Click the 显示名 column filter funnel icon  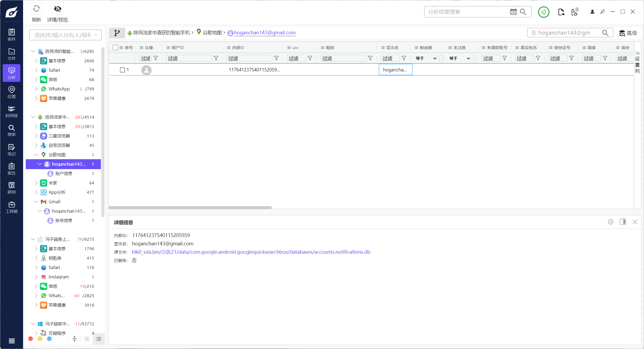(404, 58)
